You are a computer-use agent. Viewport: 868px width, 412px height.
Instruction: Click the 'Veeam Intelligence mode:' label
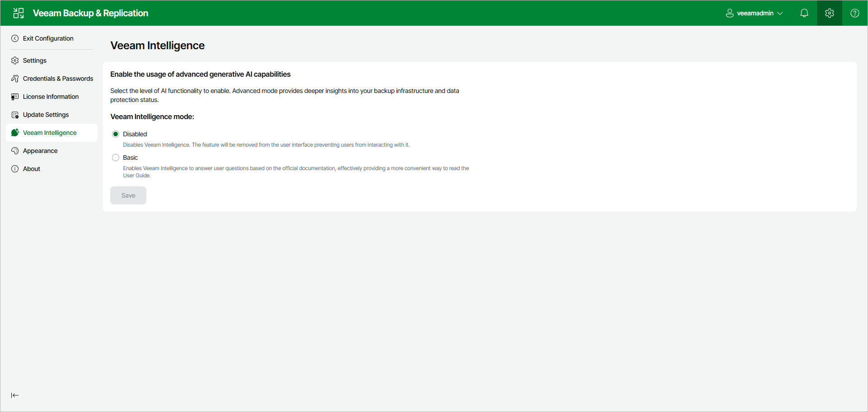pyautogui.click(x=152, y=116)
